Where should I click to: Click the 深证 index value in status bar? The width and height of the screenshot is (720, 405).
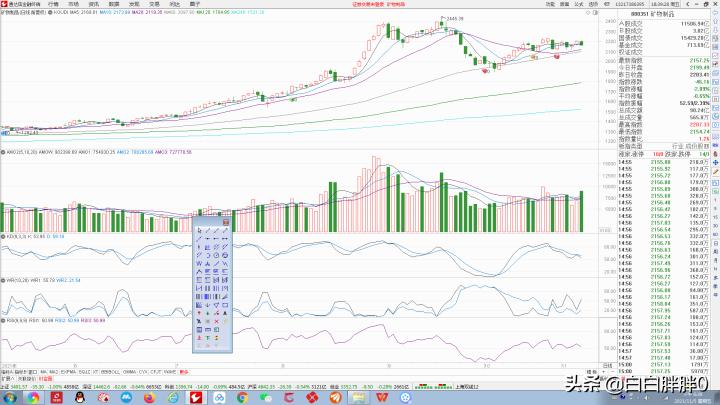(x=100, y=387)
